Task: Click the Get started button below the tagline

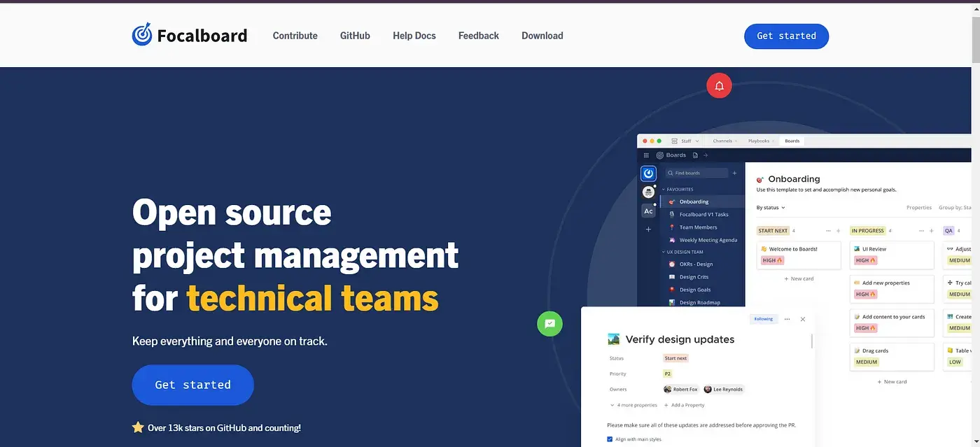Action: coord(193,385)
